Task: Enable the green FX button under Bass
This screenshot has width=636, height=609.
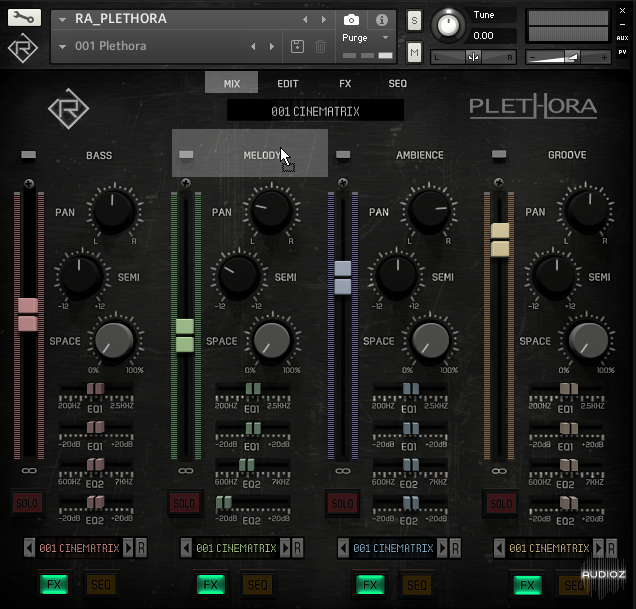Action: point(54,584)
